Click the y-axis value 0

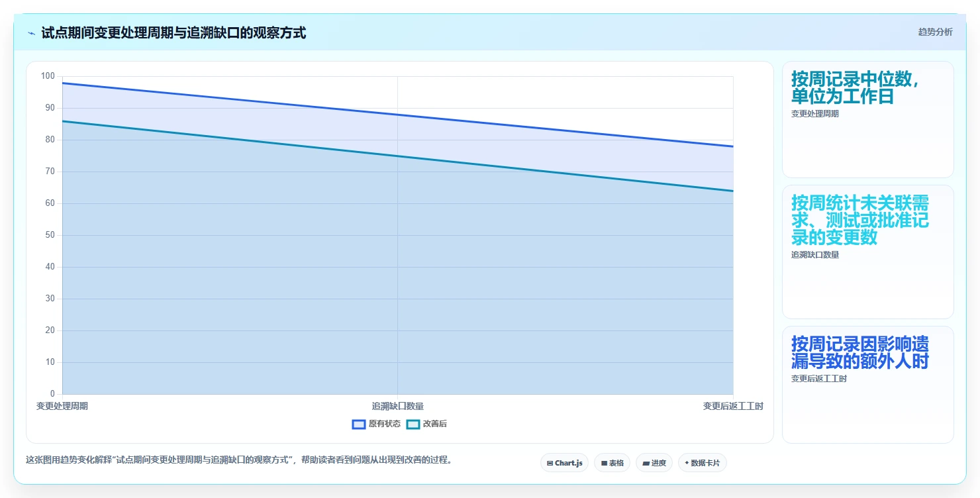coord(52,394)
